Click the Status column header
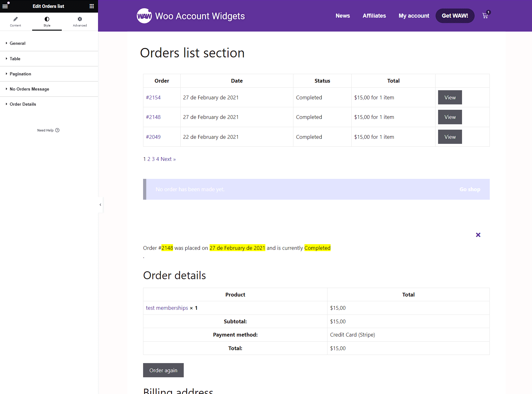 (x=322, y=81)
